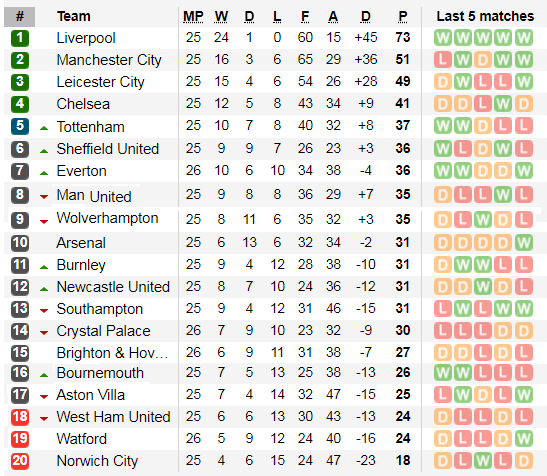Screen dimensions: 547x476
Task: Sort by the P points column header
Action: [x=403, y=16]
